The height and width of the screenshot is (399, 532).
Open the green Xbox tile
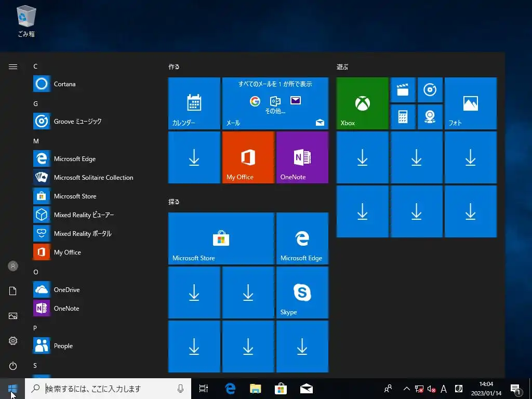point(362,103)
